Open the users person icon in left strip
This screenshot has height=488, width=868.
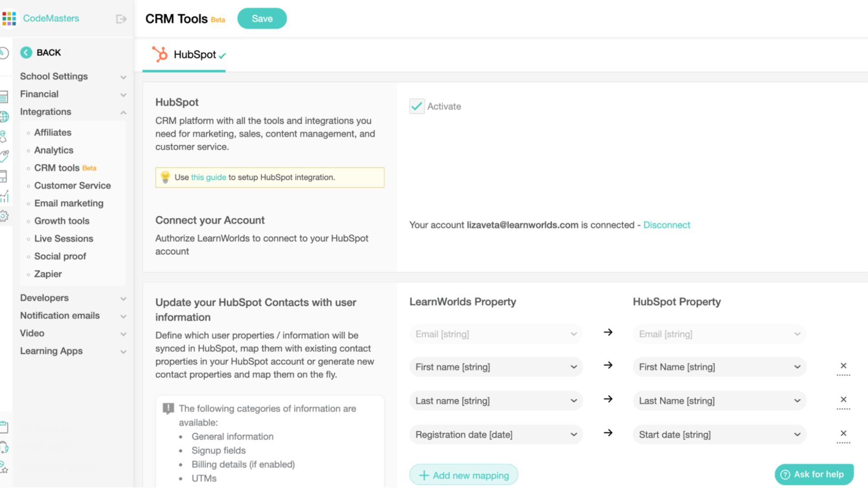[x=4, y=137]
